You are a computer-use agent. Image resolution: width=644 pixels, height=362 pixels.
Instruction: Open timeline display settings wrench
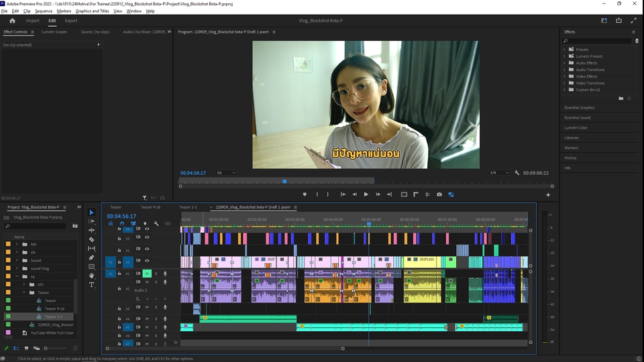pos(156,224)
